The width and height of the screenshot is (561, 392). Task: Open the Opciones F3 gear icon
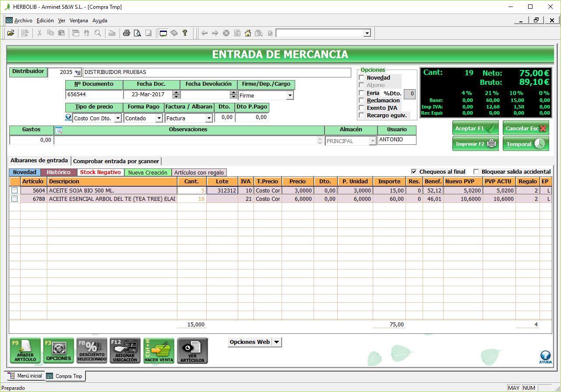tap(58, 351)
